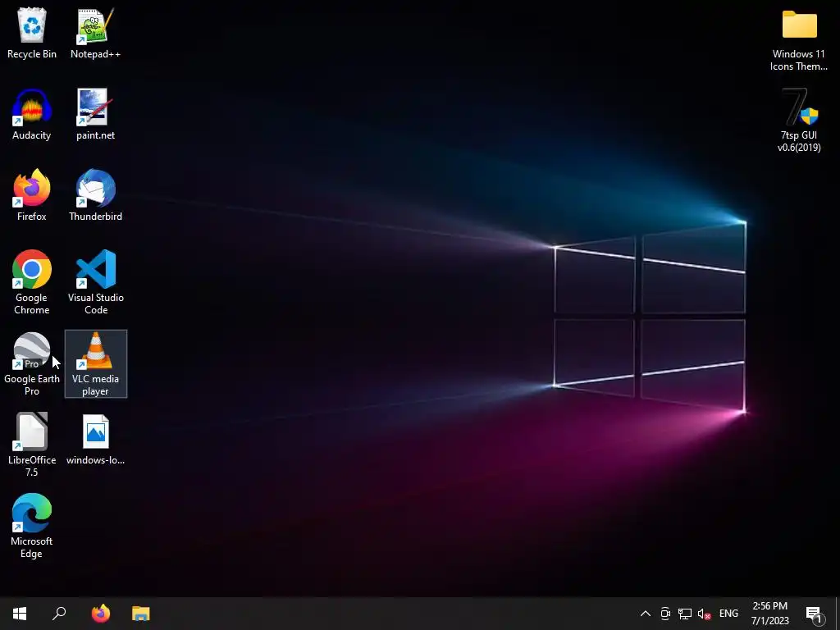Select the Visual Studio Code shortcut
This screenshot has height=630, width=840.
pos(95,282)
